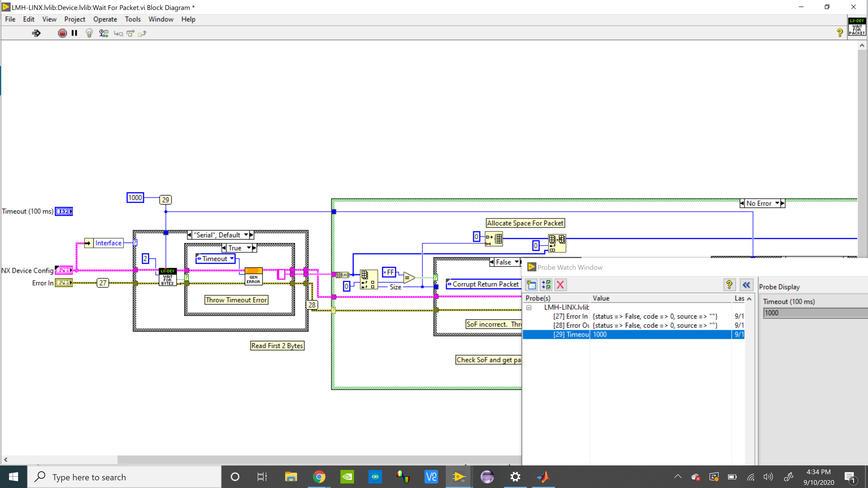
Task: Toggle Highlight Execution lightbulb
Action: tap(89, 33)
